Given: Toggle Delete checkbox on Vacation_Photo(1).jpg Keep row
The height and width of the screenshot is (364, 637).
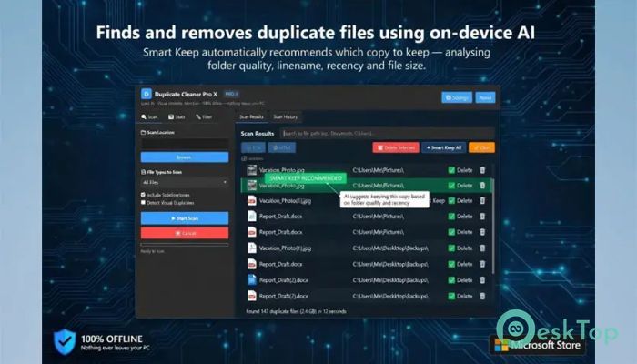Looking at the screenshot, I should [451, 201].
